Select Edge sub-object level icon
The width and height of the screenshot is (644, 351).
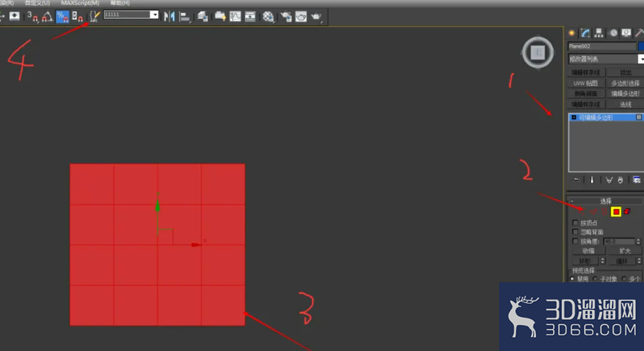pos(593,211)
